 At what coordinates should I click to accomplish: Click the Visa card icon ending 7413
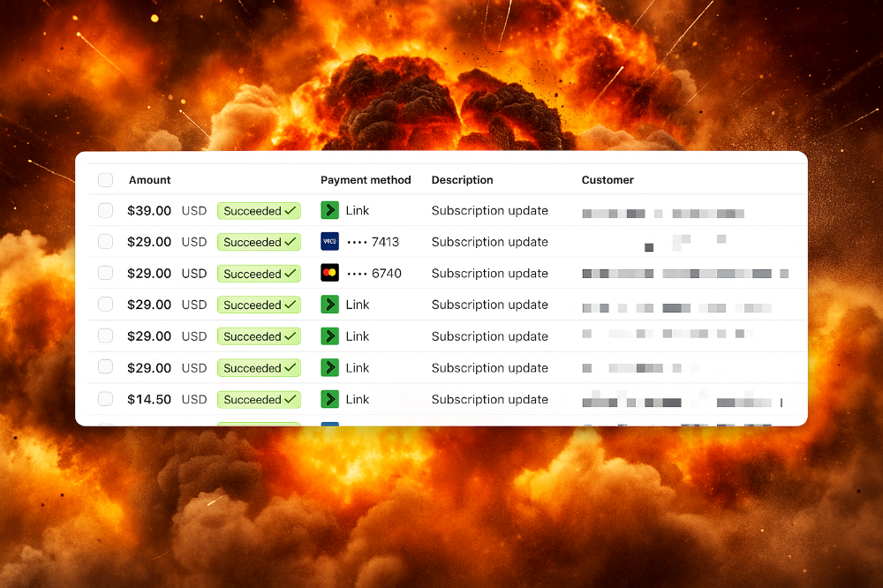[x=329, y=242]
